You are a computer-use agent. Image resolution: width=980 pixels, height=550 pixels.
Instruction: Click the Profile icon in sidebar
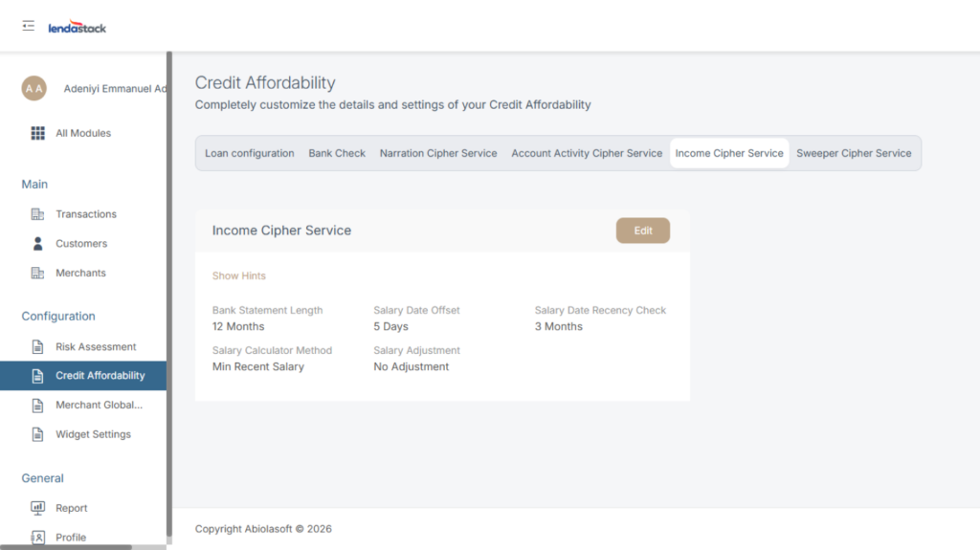coord(38,537)
